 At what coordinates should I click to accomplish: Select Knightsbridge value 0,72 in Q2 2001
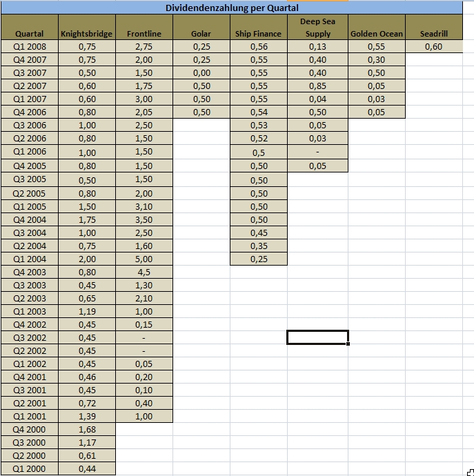[87, 403]
